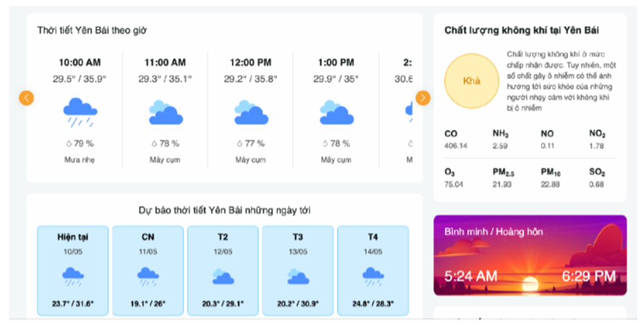The width and height of the screenshot is (644, 325).
Task: Click the cloud icon under 12:00 PM
Action: click(251, 113)
